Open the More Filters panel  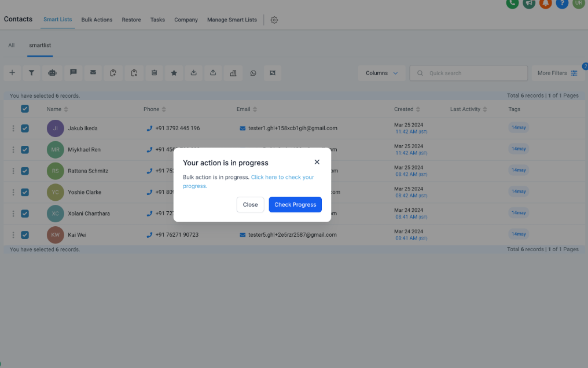click(557, 73)
